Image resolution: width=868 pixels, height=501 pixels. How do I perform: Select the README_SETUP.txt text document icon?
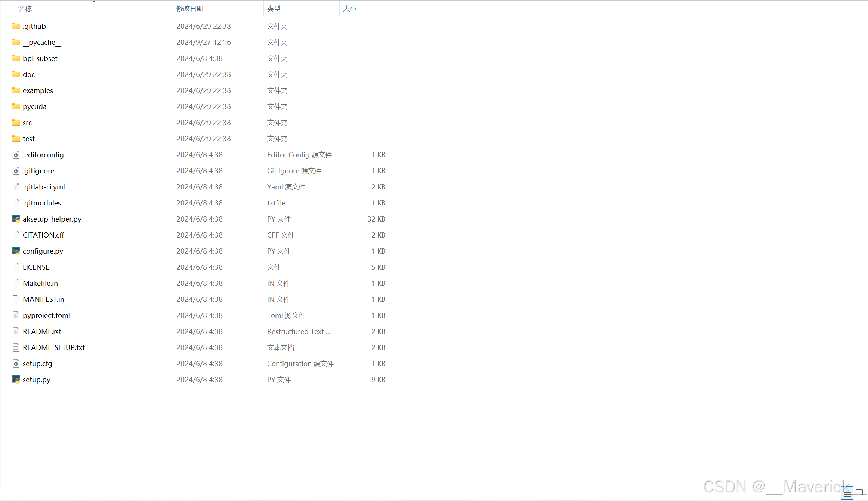16,347
